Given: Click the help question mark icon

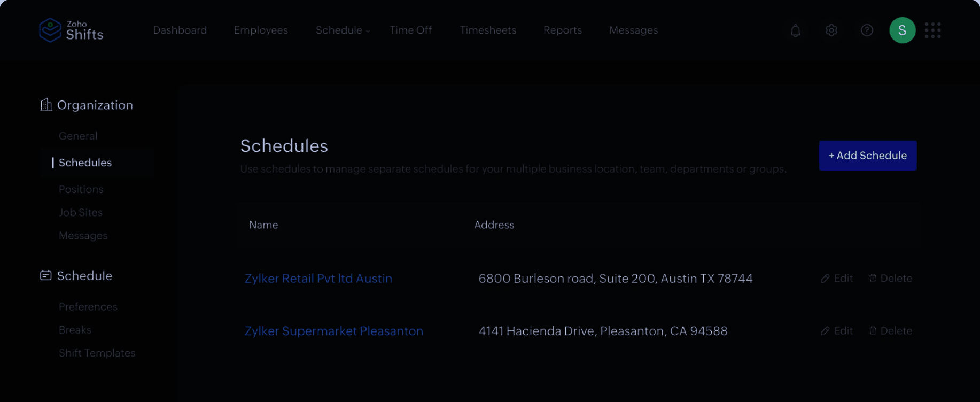Looking at the screenshot, I should 867,30.
